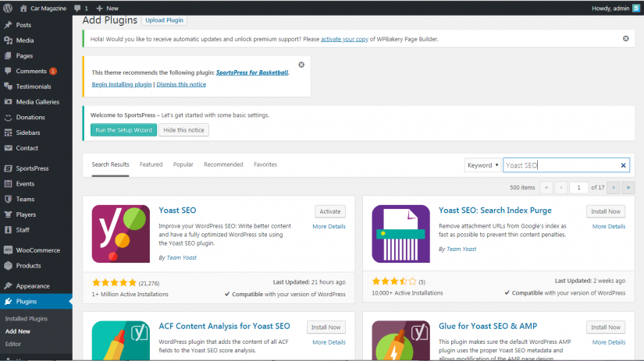Click the WordPress logo in admin bar
Viewport: 644px width, 361px height.
8,6
